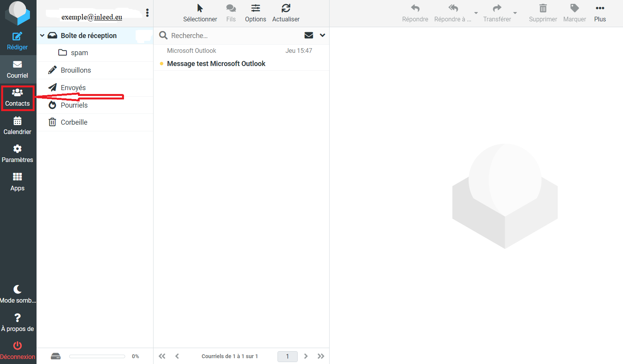
Task: Open the spam subfolder
Action: (95, 53)
